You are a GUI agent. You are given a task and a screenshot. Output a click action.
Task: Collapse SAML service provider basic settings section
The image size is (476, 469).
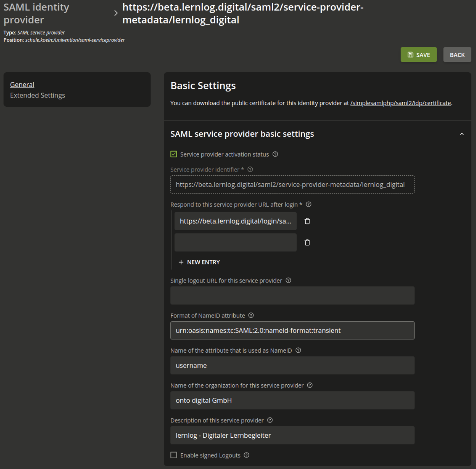(x=462, y=134)
